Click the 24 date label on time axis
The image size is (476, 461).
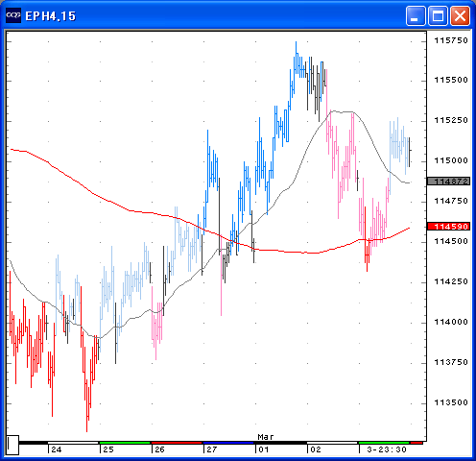[57, 449]
